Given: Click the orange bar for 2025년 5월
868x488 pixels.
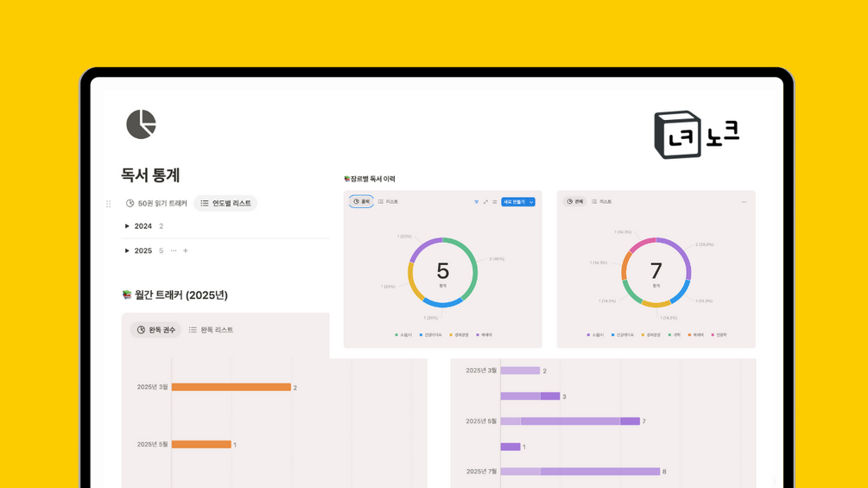Looking at the screenshot, I should [x=201, y=444].
